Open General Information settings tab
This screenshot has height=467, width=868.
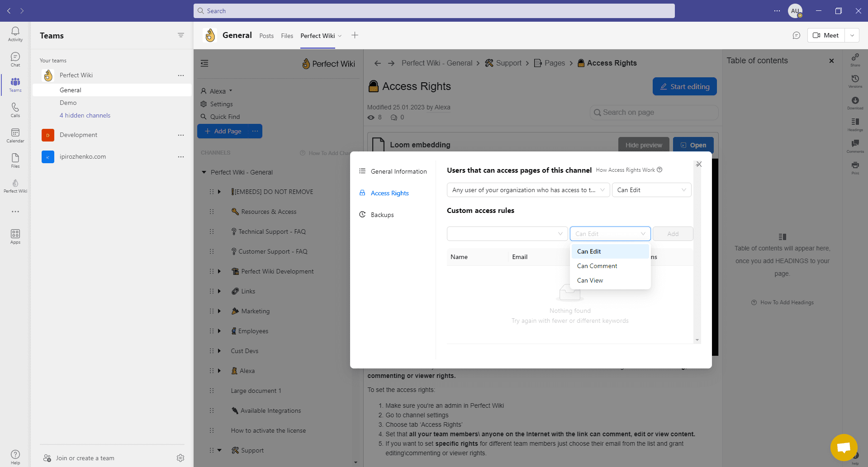393,171
